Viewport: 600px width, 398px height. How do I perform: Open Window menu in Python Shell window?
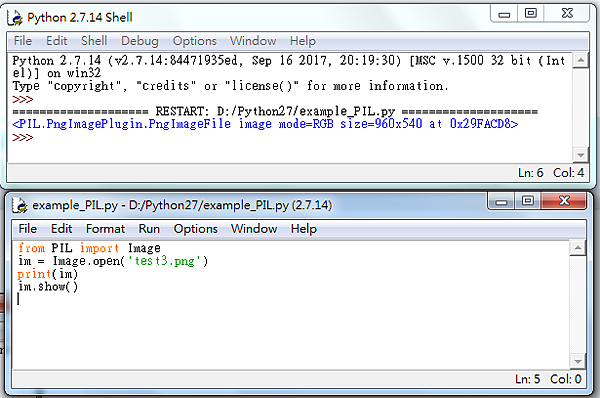(253, 41)
